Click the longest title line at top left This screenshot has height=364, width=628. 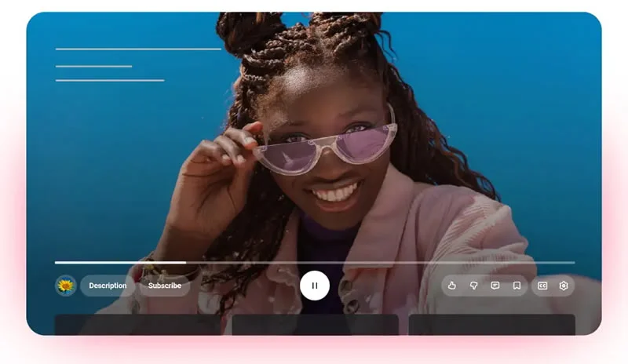138,49
